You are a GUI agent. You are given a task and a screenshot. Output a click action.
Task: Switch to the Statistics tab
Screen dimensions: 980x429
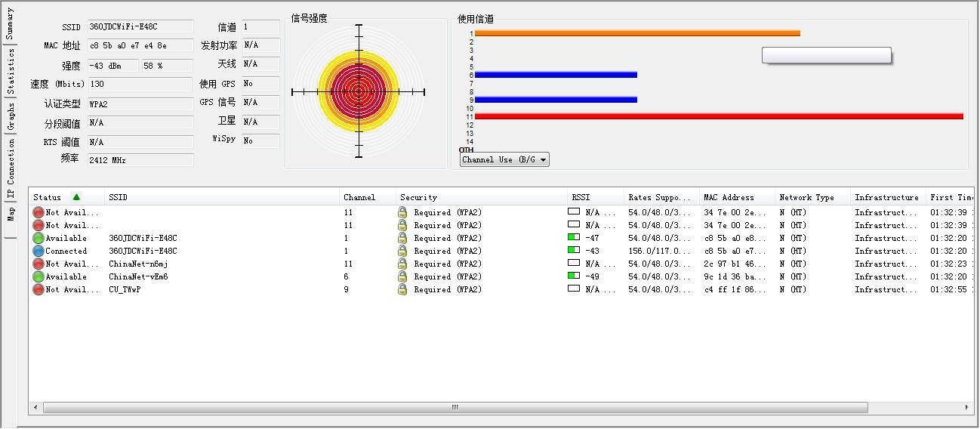[10, 72]
